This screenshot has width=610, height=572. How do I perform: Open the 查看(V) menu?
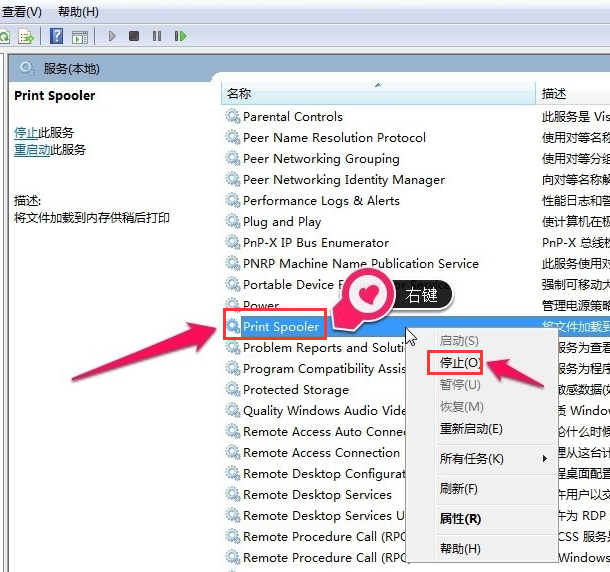click(21, 12)
